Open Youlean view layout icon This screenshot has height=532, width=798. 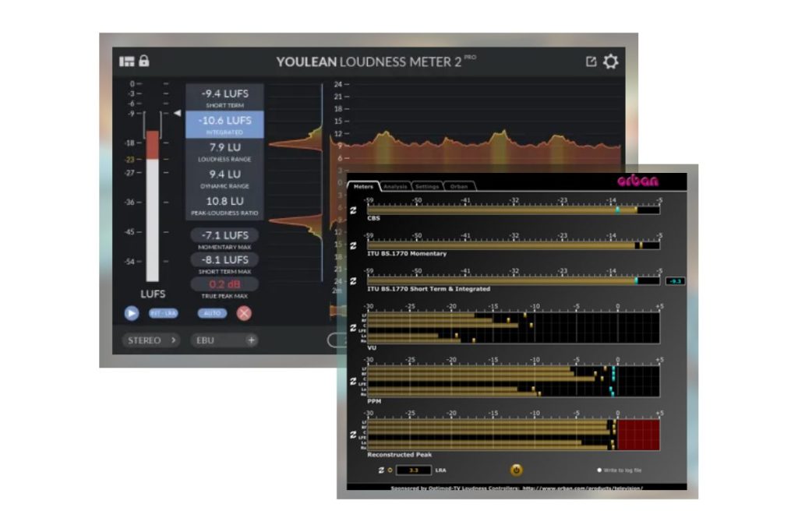coord(127,62)
